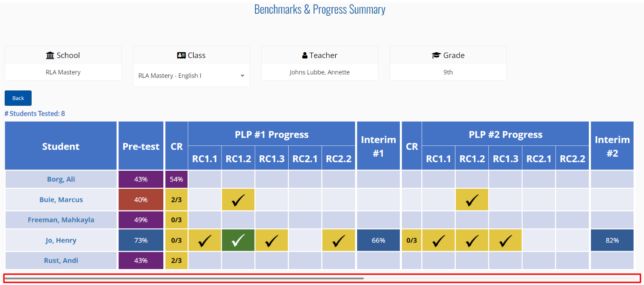Open student Freeman, Mahkayla link

point(61,220)
